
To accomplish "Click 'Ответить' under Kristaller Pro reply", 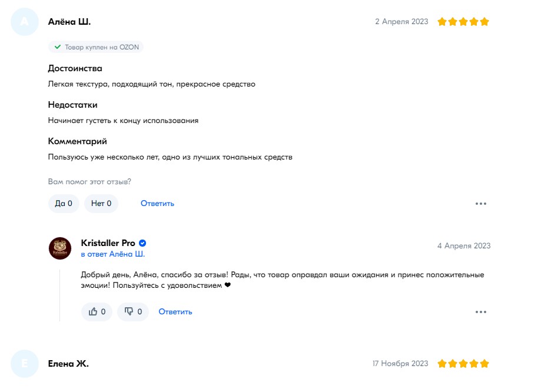I will point(175,312).
